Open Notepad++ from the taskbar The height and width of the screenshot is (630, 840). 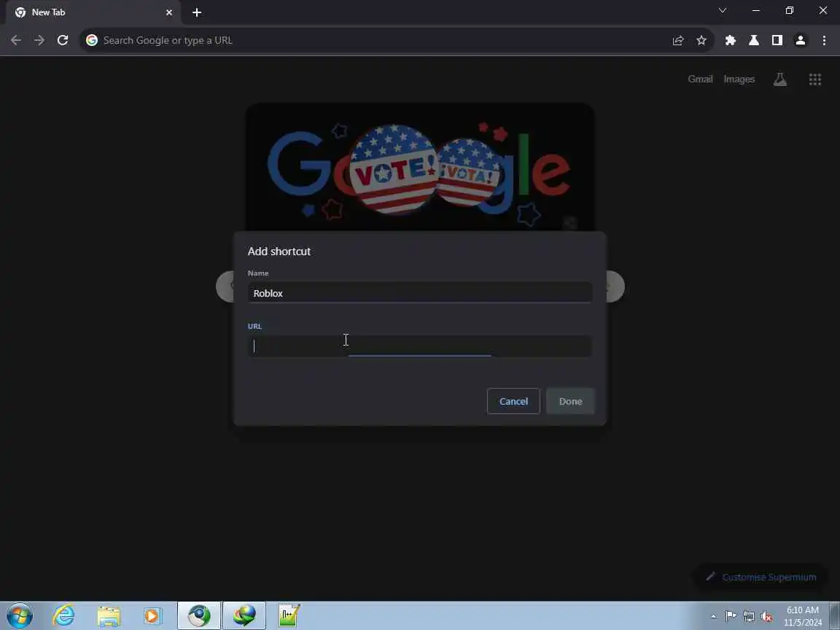289,615
